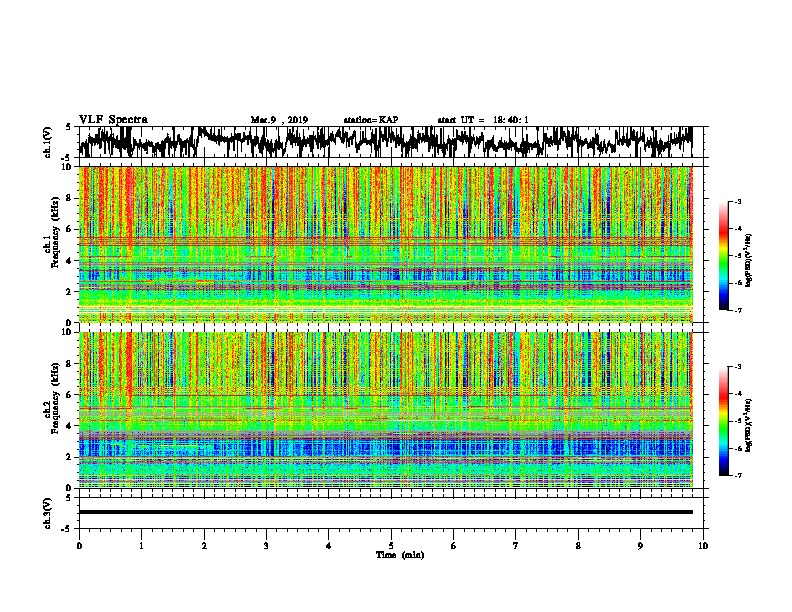Click the "8" kHz tick on ch.1 frequency axis
792x612 pixels.
(x=69, y=198)
